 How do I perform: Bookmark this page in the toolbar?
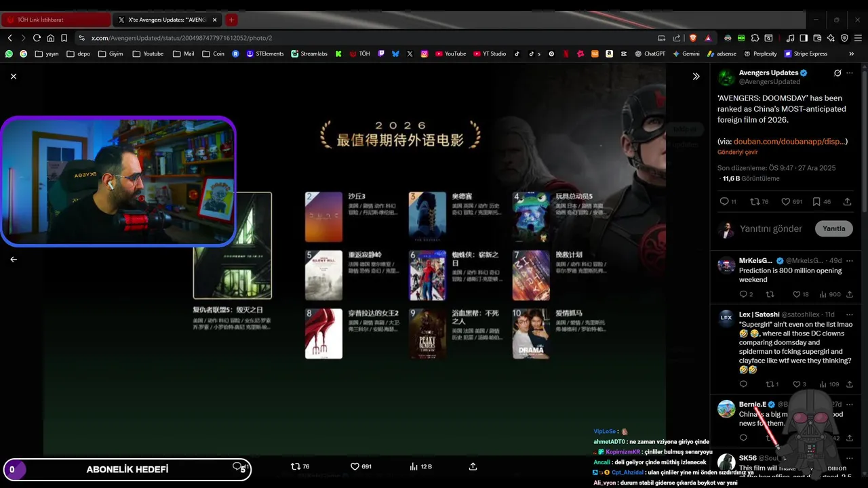(x=64, y=38)
